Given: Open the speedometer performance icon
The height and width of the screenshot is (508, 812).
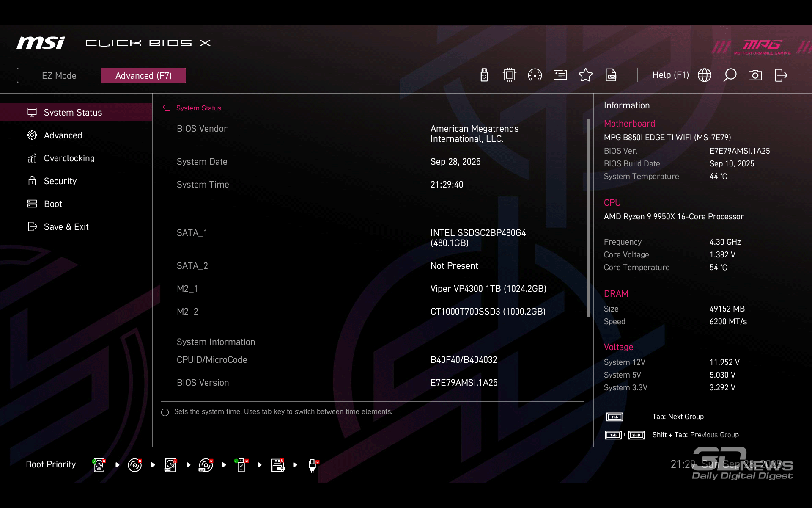Looking at the screenshot, I should (535, 75).
